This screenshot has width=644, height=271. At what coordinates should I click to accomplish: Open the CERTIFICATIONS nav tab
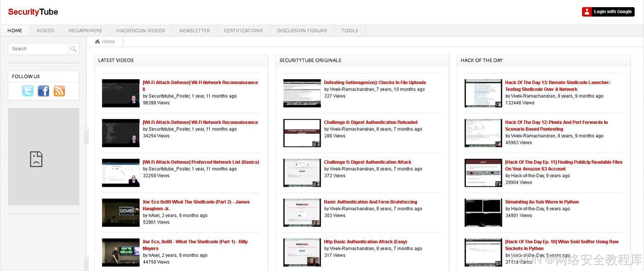pos(243,30)
